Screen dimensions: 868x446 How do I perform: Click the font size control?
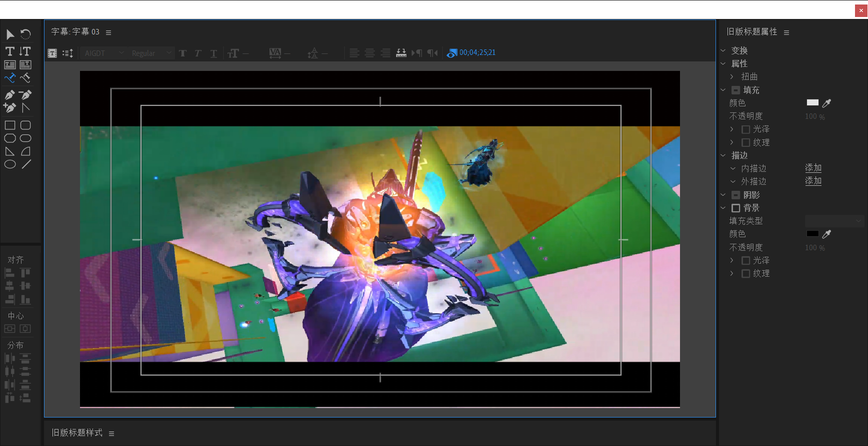click(x=238, y=53)
